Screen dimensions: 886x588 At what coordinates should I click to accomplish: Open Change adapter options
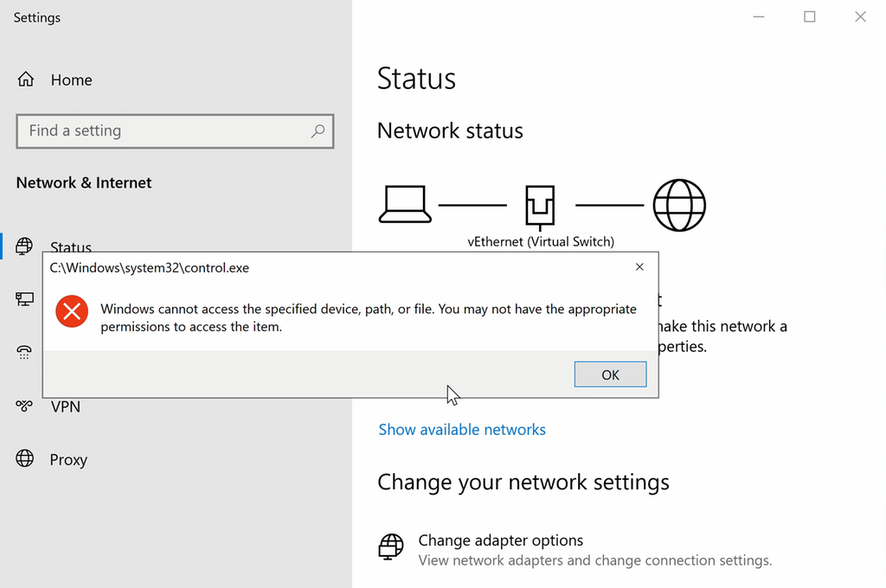coord(501,540)
